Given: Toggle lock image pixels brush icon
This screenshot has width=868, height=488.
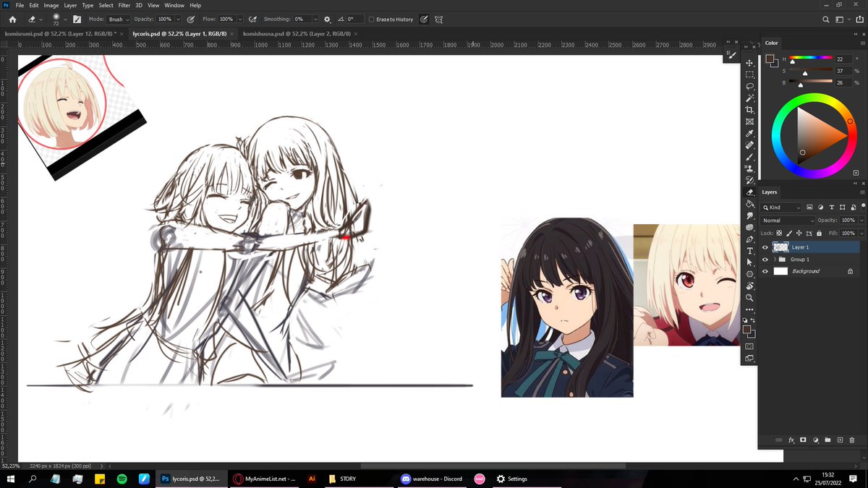Looking at the screenshot, I should 789,234.
